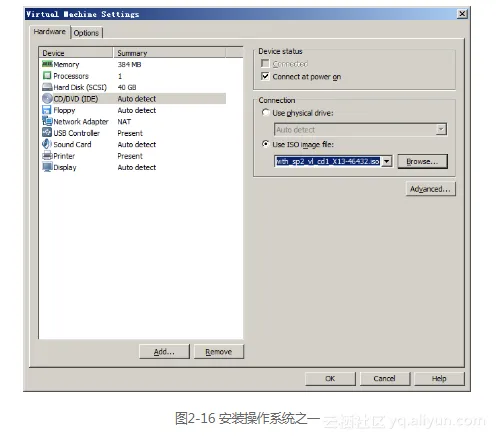Expand the ISO image file dropdown arrow

pos(386,162)
